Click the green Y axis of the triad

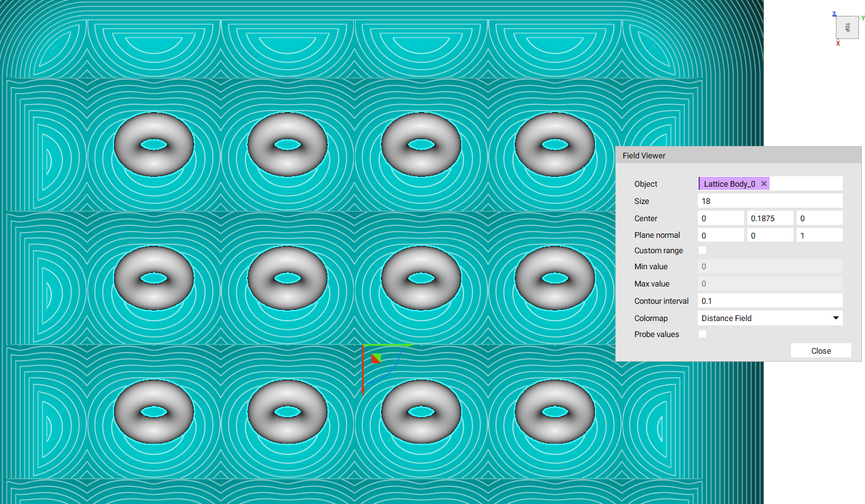point(387,345)
